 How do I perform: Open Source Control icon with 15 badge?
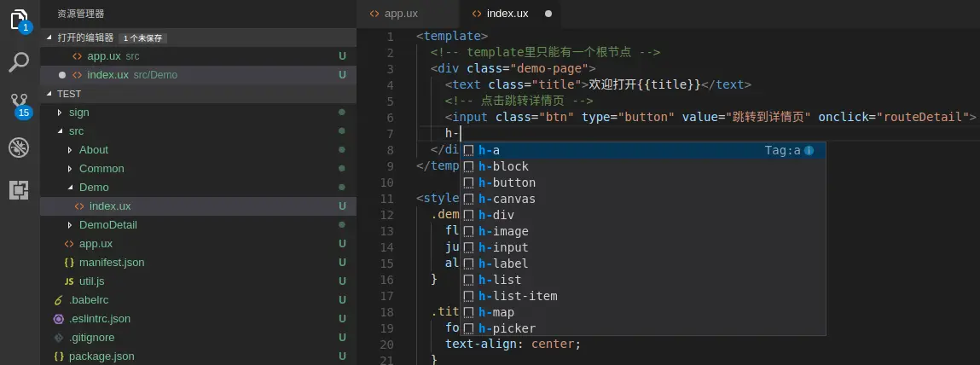coord(20,105)
